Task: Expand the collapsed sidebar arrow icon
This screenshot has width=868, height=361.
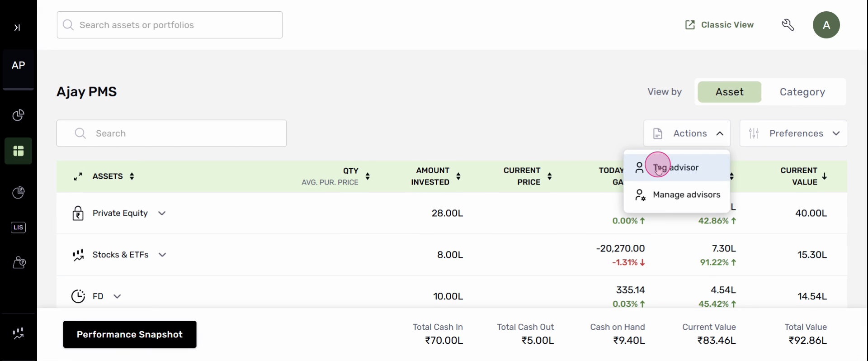Action: tap(17, 28)
